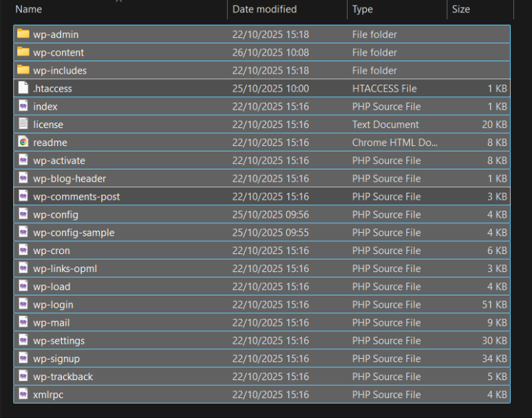Click the wp-includes folder icon
The width and height of the screenshot is (532, 418).
tap(23, 70)
